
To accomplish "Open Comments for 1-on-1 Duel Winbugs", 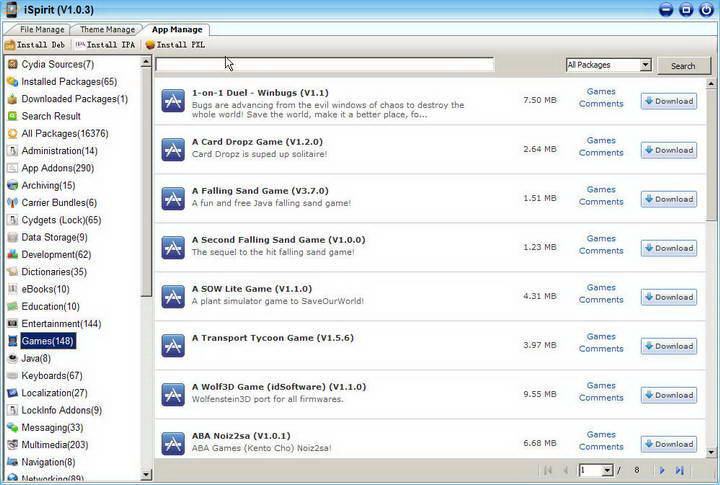I will 601,104.
